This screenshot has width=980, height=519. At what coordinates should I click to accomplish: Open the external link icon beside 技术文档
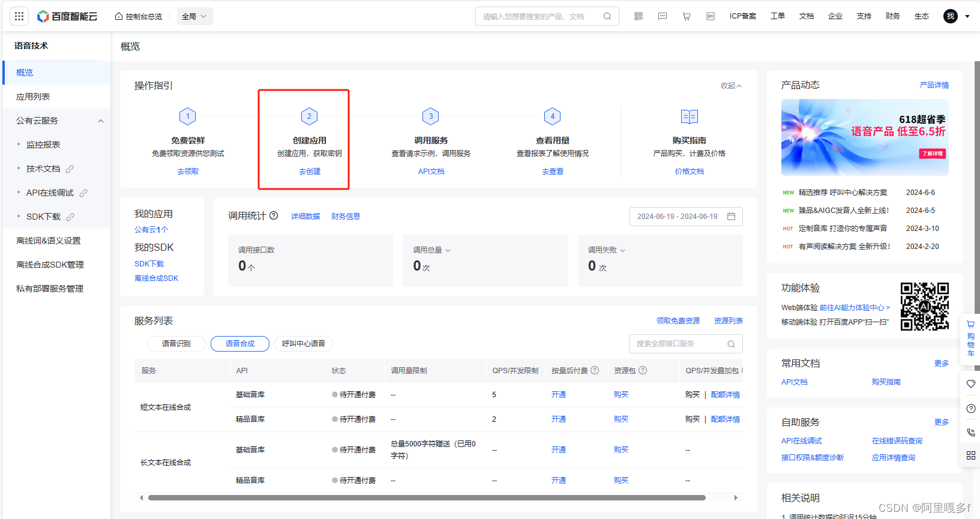tap(70, 169)
